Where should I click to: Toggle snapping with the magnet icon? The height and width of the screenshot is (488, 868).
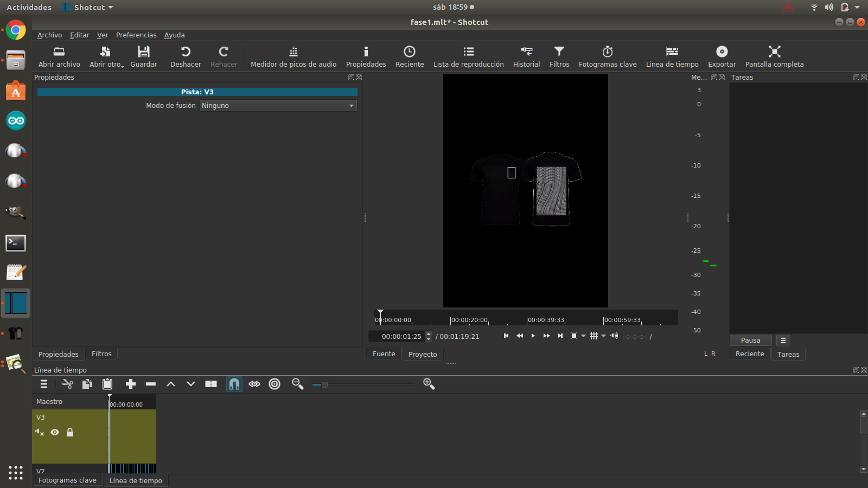point(234,384)
